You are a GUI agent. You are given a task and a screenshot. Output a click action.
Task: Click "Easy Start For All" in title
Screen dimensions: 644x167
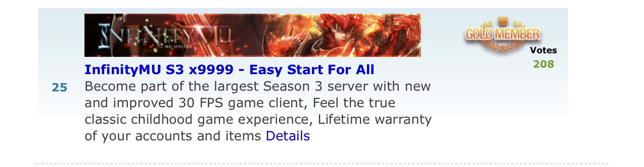[312, 69]
